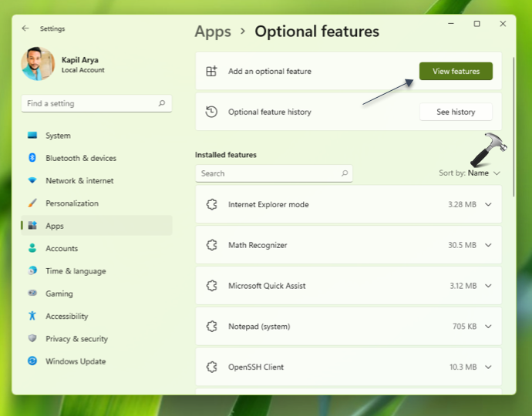Viewport: 532px width, 416px height.
Task: Select Time & language in sidebar
Action: (x=75, y=271)
